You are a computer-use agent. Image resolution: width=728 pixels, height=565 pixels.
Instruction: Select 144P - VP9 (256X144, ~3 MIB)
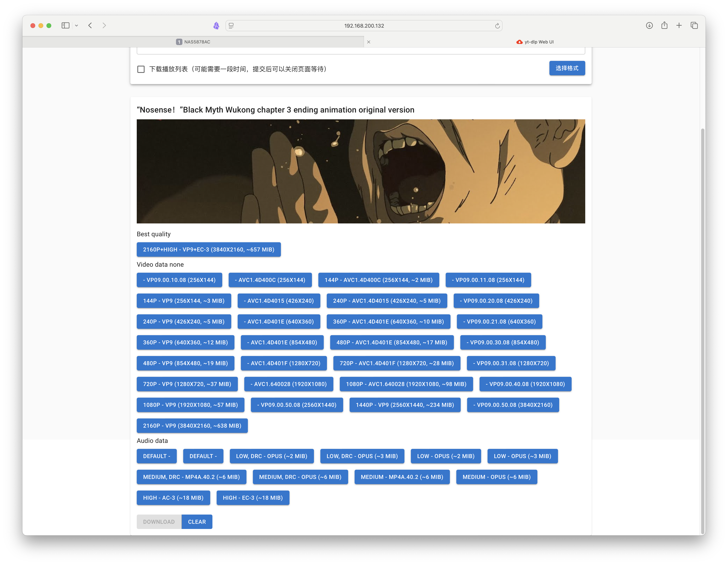coord(184,301)
